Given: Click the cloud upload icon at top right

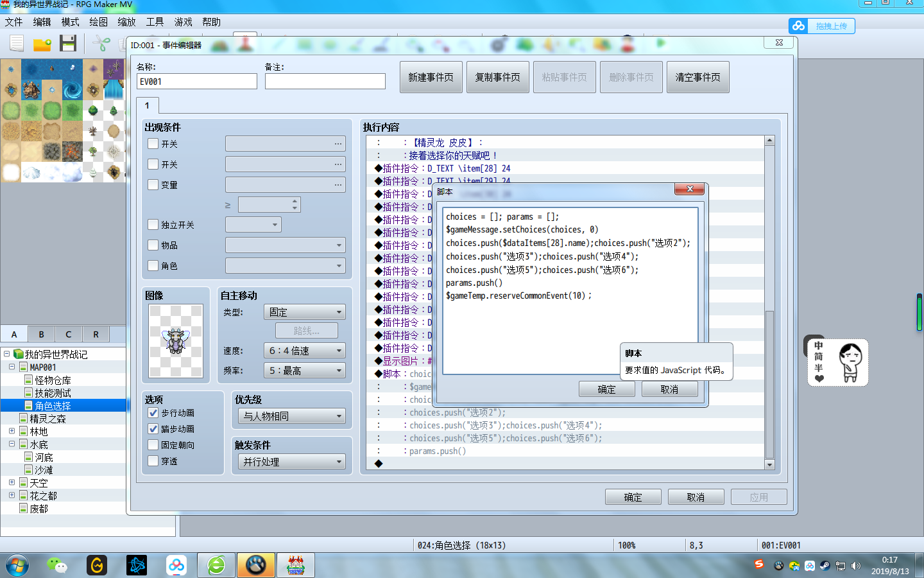Looking at the screenshot, I should pos(799,26).
